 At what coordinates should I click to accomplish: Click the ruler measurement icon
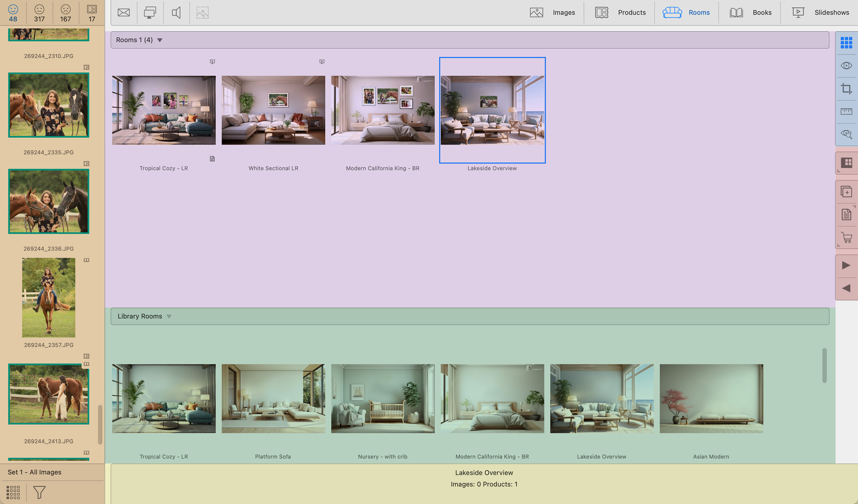point(846,111)
